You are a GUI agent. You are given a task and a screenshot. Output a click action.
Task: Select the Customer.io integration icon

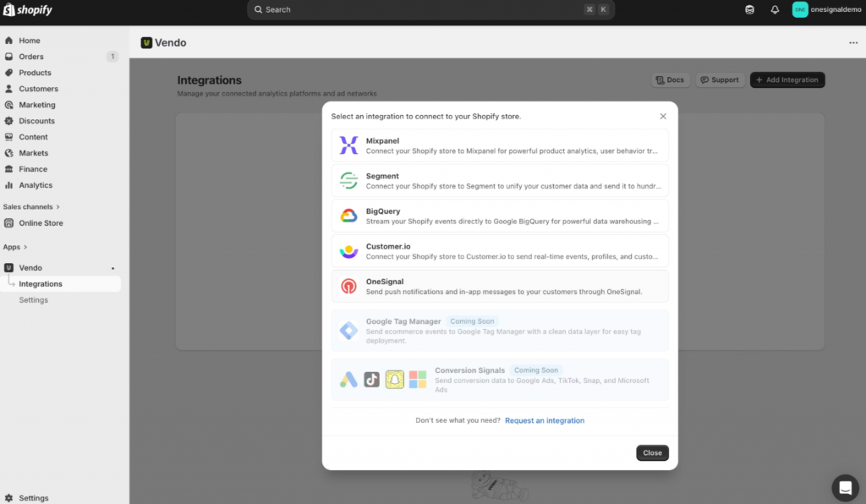coord(348,251)
